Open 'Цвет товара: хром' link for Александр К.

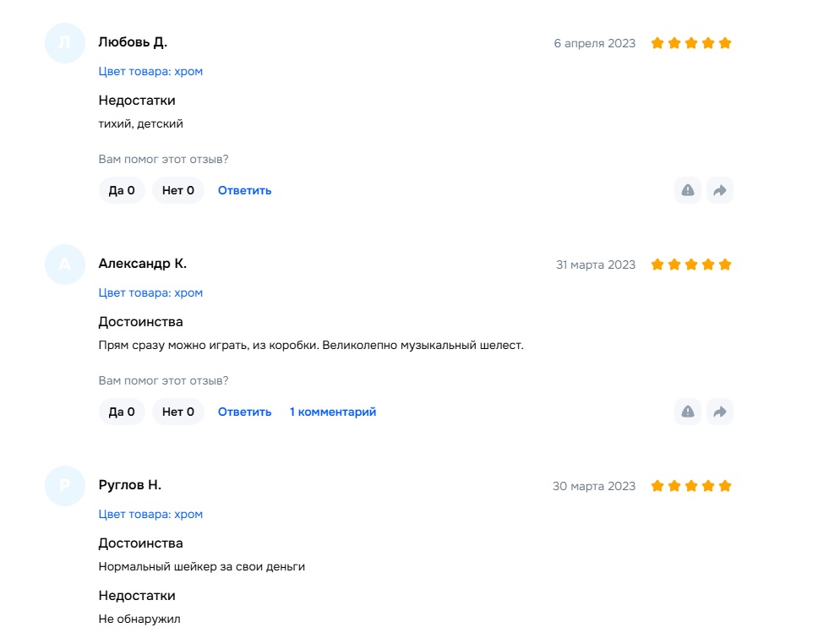(x=150, y=292)
